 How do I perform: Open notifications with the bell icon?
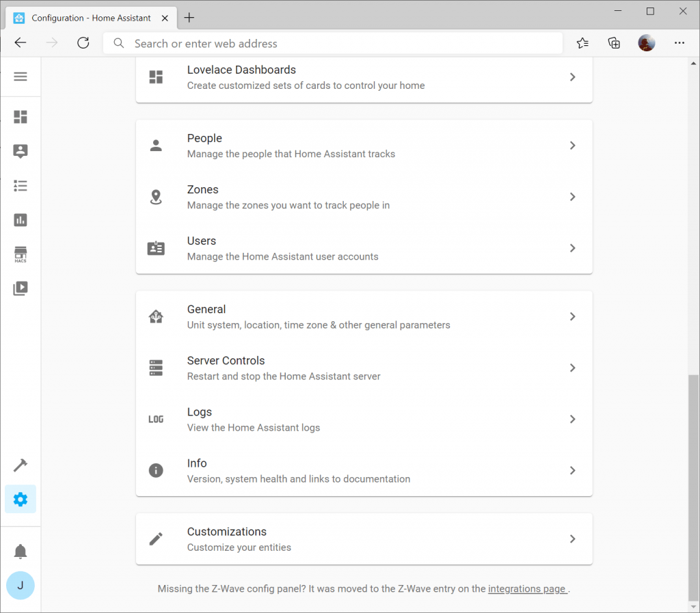21,551
